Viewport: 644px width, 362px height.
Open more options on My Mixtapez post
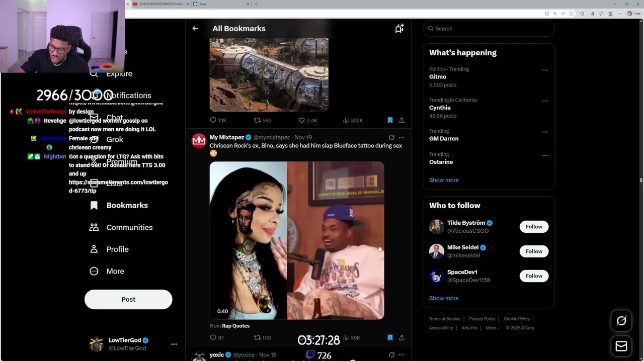401,137
